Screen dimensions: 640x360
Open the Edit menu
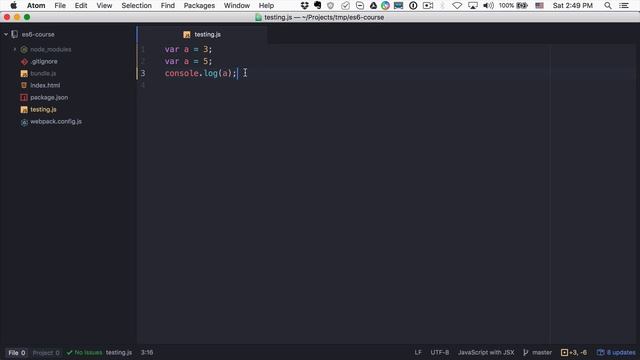[x=81, y=6]
